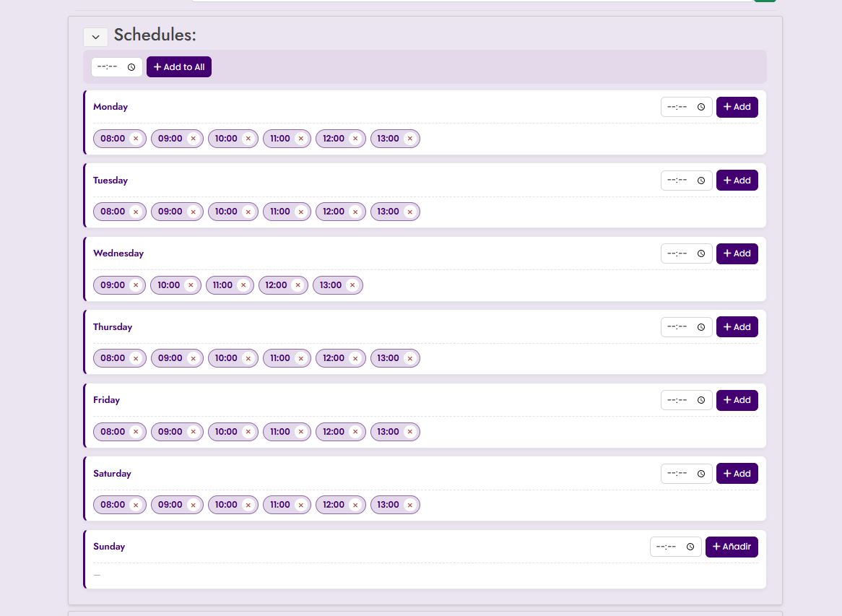Open Friday's clock time picker icon
The width and height of the screenshot is (842, 616).
[x=701, y=400]
